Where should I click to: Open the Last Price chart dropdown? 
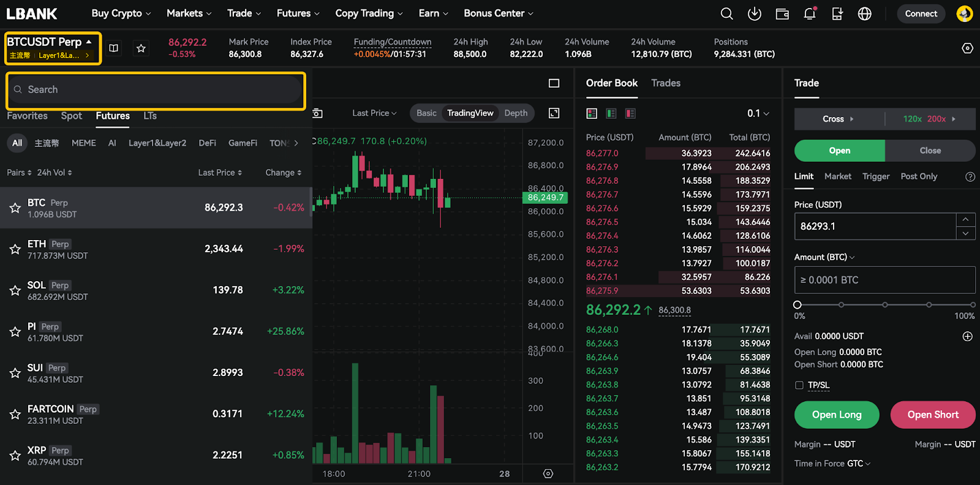374,113
